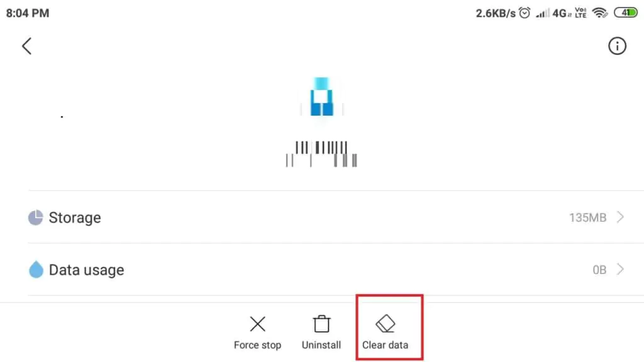Expand Storage using its right chevron

point(620,217)
